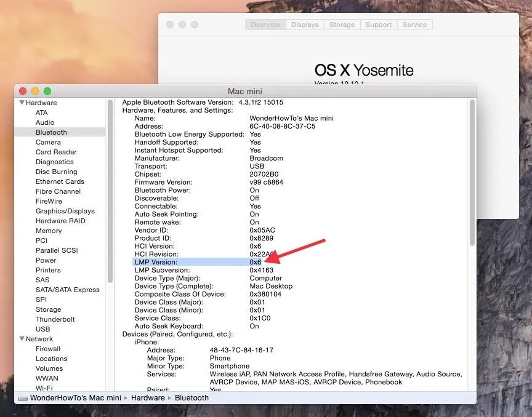Select the LMP Version row
Screen dimensions: 532x417
pyautogui.click(x=197, y=262)
